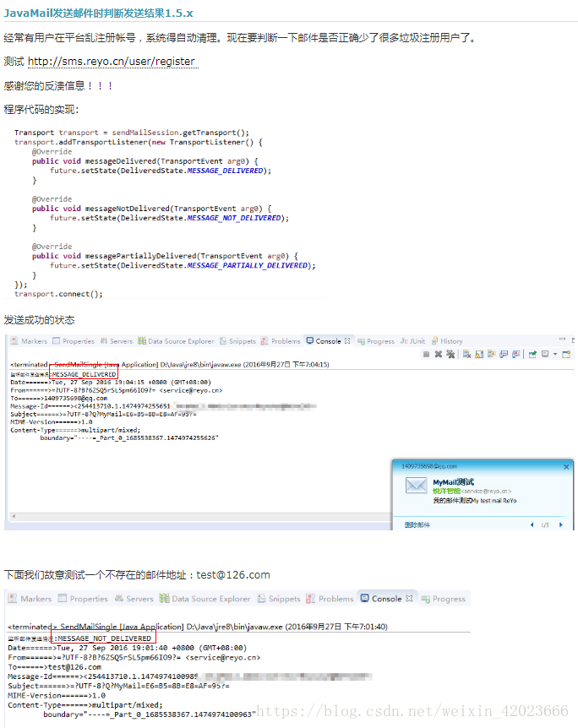The height and width of the screenshot is (728, 578).
Task: Go to next mail in notification
Action: (x=561, y=524)
